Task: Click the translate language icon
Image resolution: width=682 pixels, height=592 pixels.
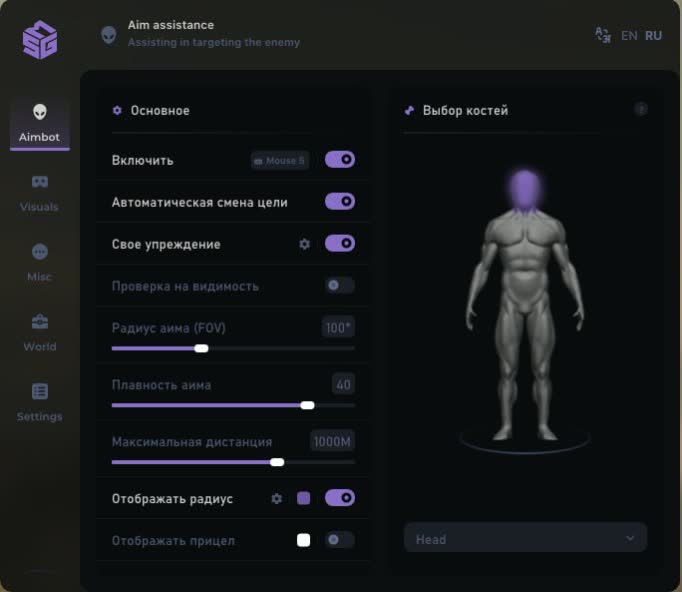Action: click(602, 35)
